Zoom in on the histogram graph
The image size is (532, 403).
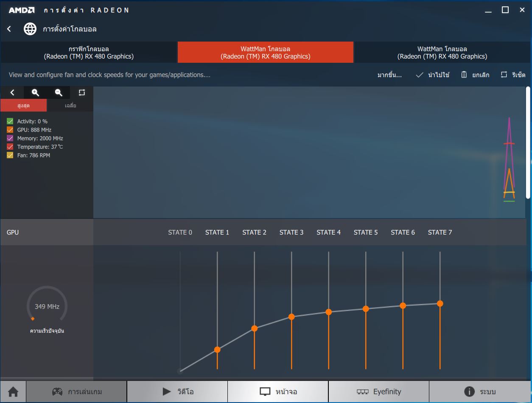36,92
